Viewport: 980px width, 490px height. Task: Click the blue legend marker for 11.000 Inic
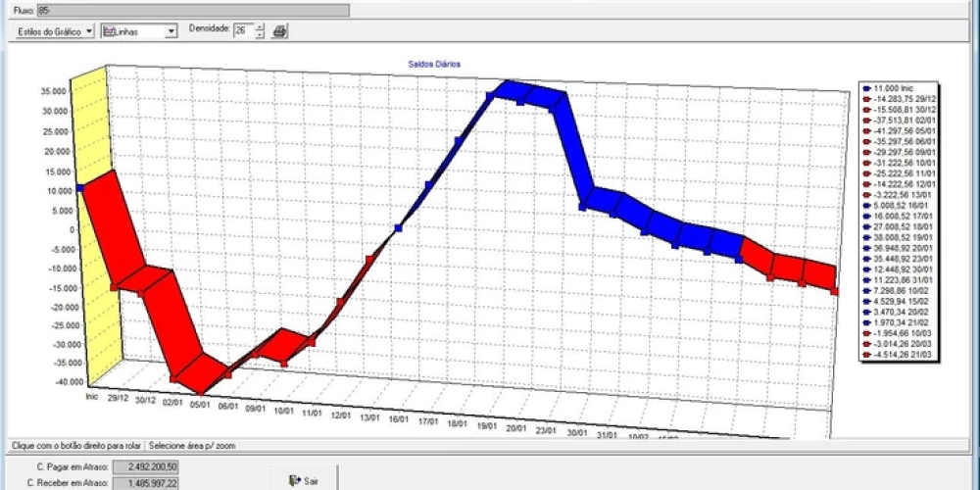coord(868,88)
